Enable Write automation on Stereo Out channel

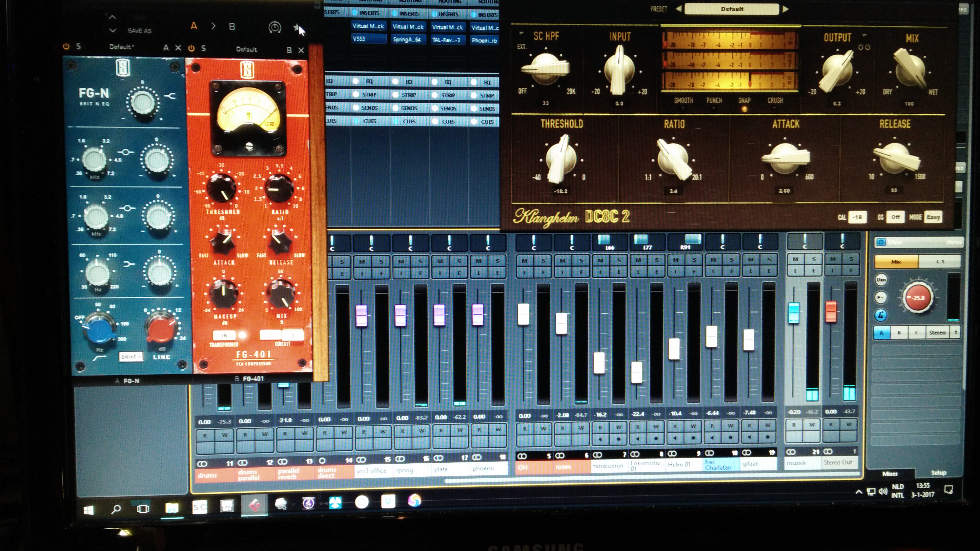pos(849,424)
